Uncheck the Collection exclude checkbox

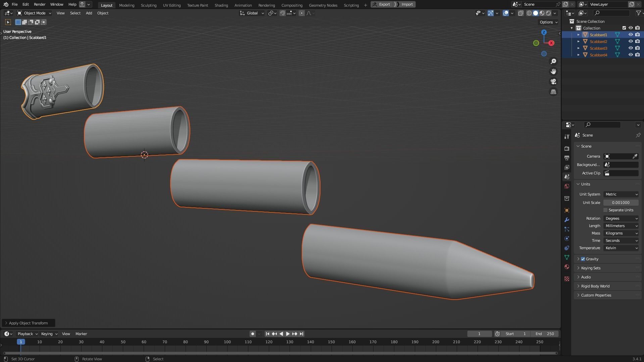[x=624, y=28]
